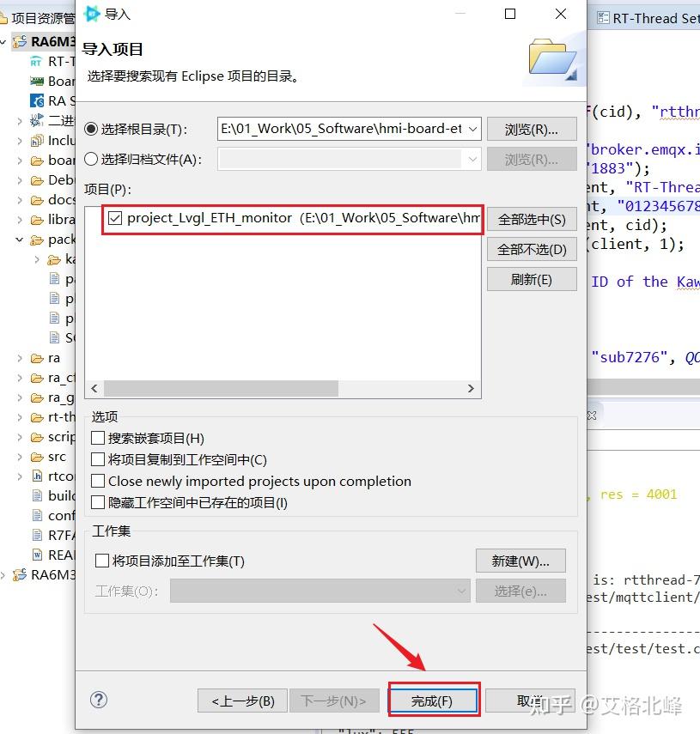Click the second RA6M3 project icon at bottom
The height and width of the screenshot is (734, 700).
pos(20,575)
